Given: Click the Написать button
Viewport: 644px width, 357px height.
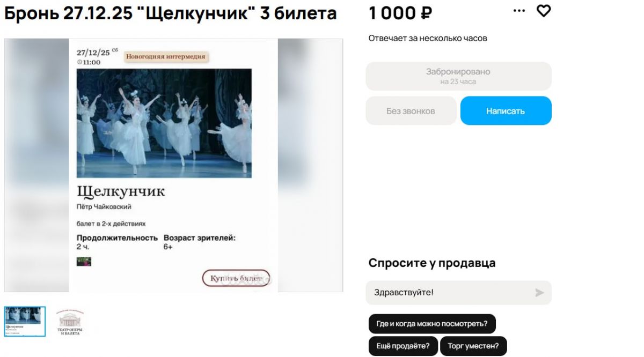Looking at the screenshot, I should (x=506, y=111).
